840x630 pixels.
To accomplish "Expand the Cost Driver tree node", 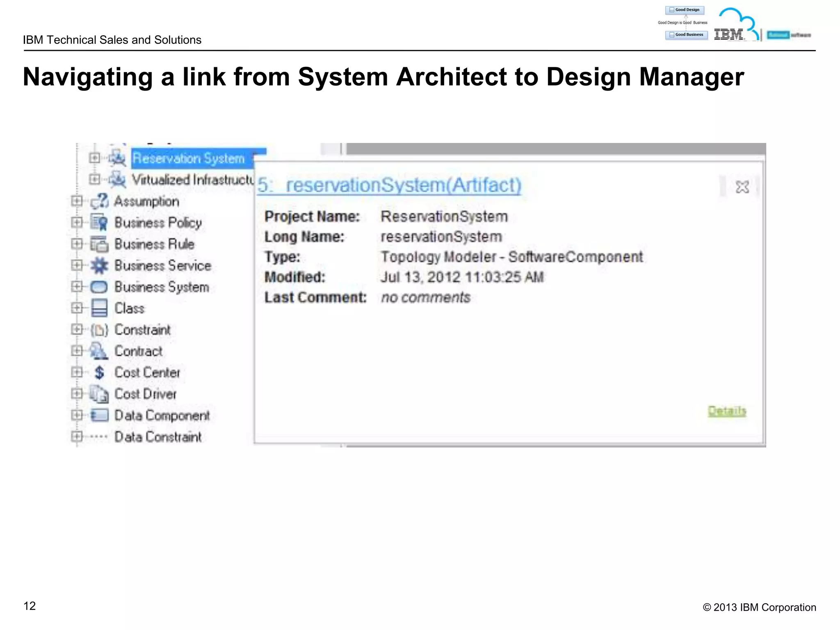I will click(77, 393).
